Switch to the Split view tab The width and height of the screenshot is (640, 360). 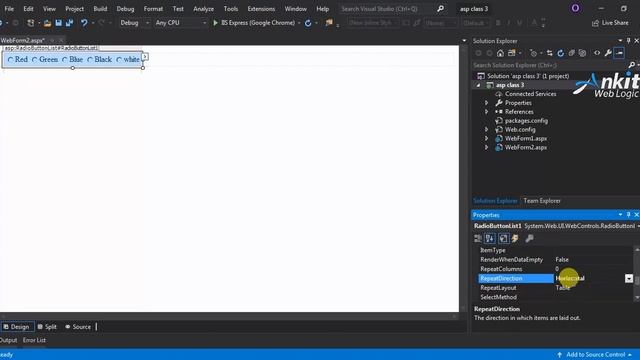47,327
